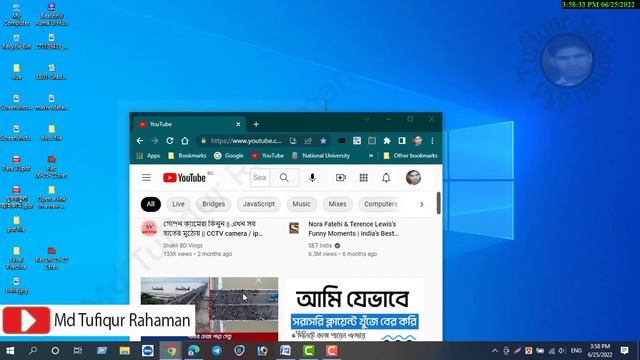Screen dimensions: 640x360
Task: Go back using the browser back arrow
Action: 140,141
